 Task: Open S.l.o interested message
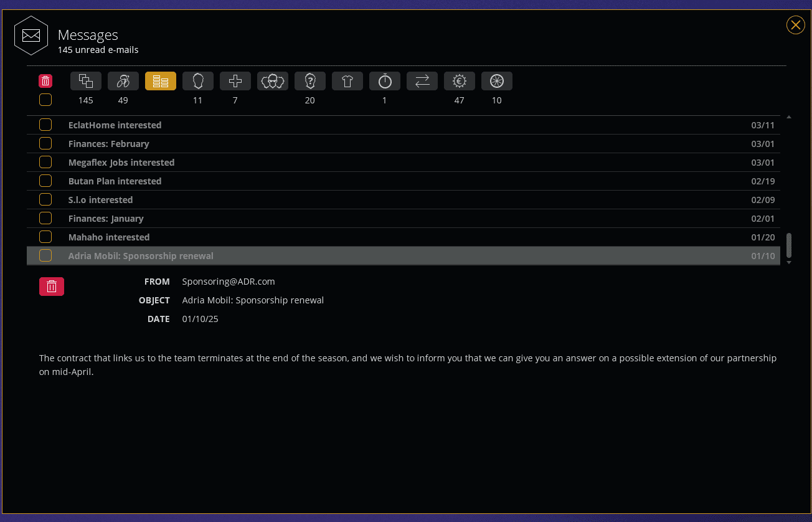point(404,200)
